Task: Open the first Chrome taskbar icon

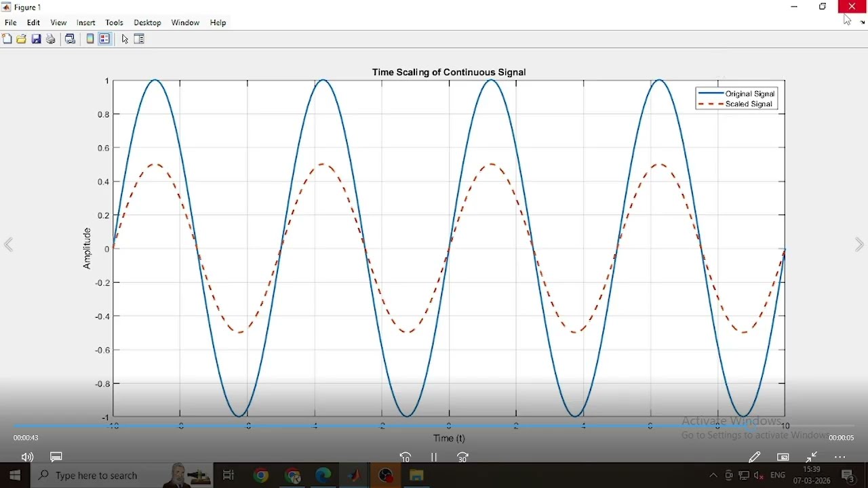Action: point(260,476)
